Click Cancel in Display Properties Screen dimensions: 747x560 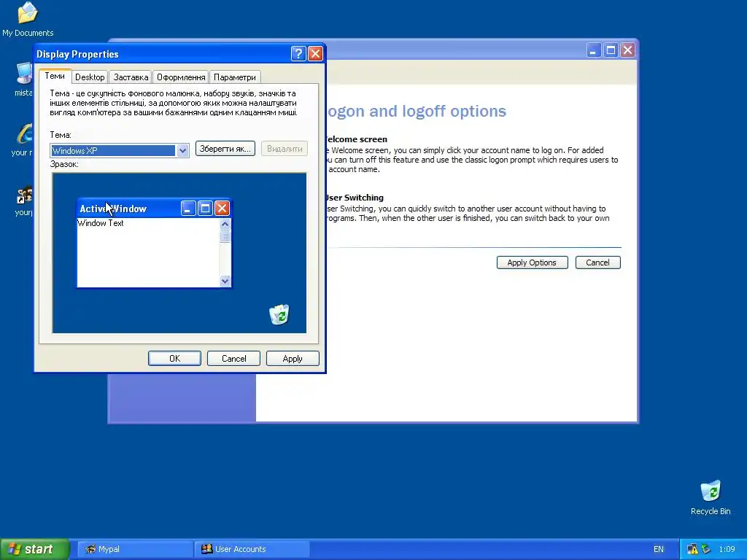coord(233,359)
